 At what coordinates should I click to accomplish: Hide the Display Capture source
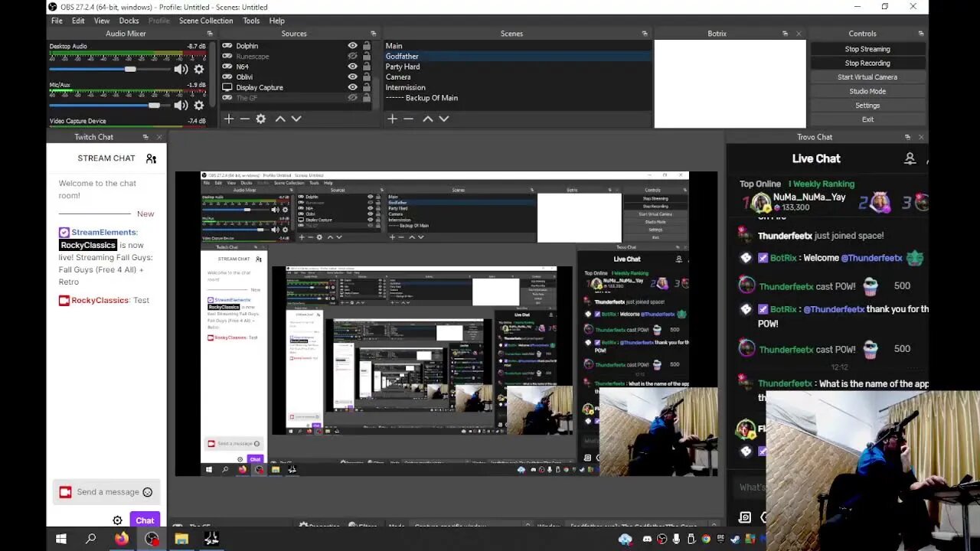[x=352, y=87]
